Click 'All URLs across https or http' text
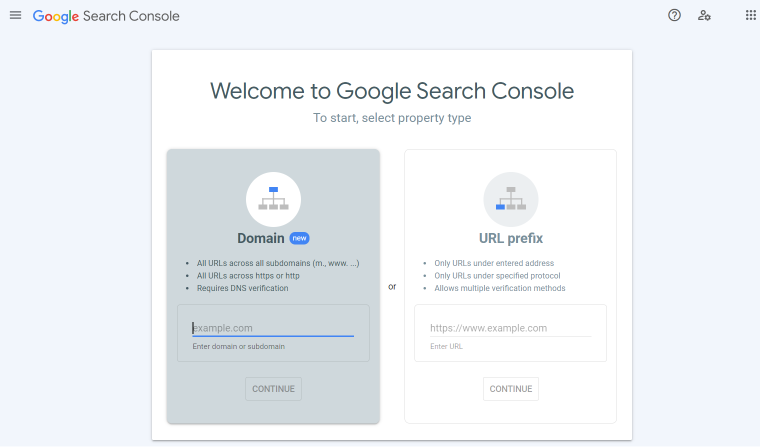Screen dimensions: 760x447 [248, 275]
